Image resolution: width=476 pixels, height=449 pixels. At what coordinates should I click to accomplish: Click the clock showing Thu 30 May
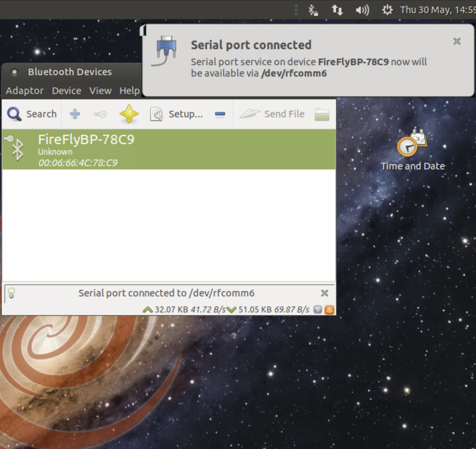pos(438,10)
